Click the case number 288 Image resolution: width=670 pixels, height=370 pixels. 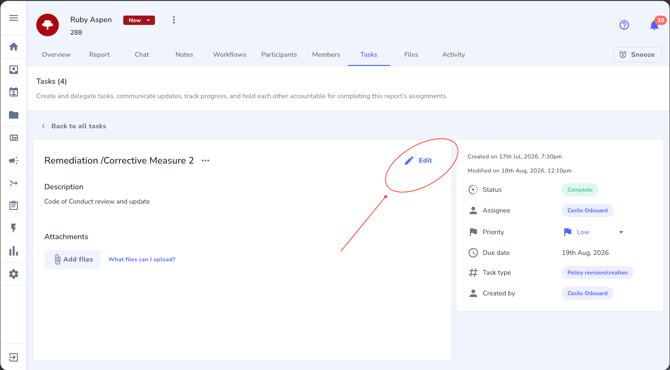tap(76, 32)
